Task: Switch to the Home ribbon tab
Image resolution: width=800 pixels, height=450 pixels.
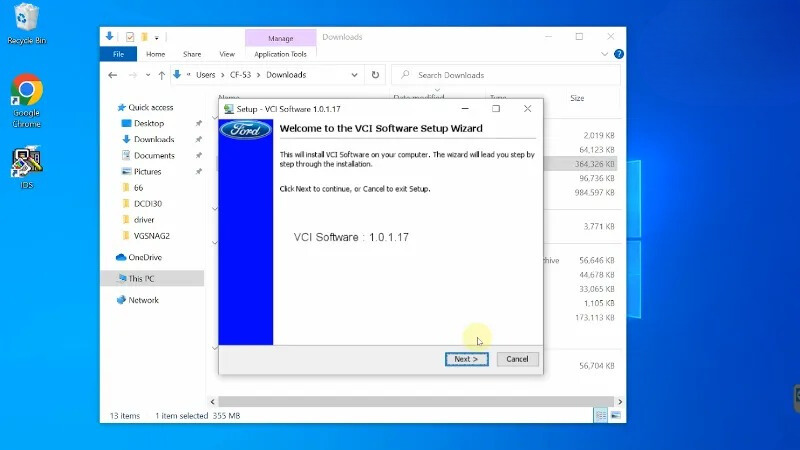Action: tap(156, 54)
